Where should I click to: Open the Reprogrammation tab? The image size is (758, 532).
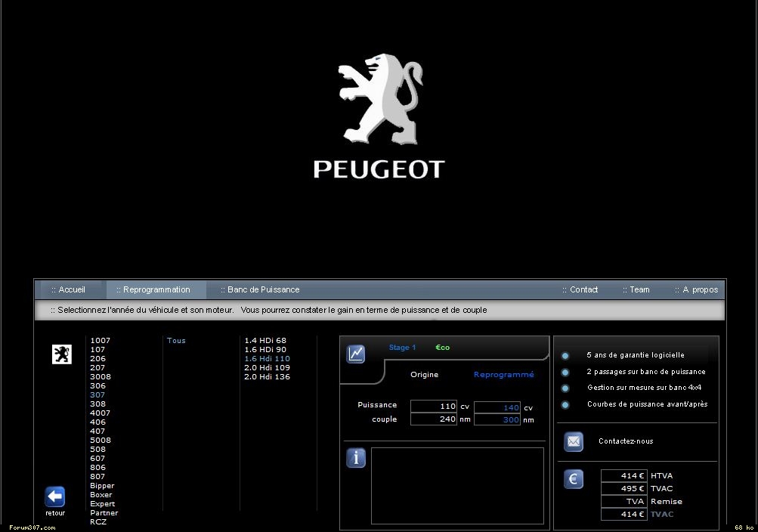pyautogui.click(x=156, y=289)
